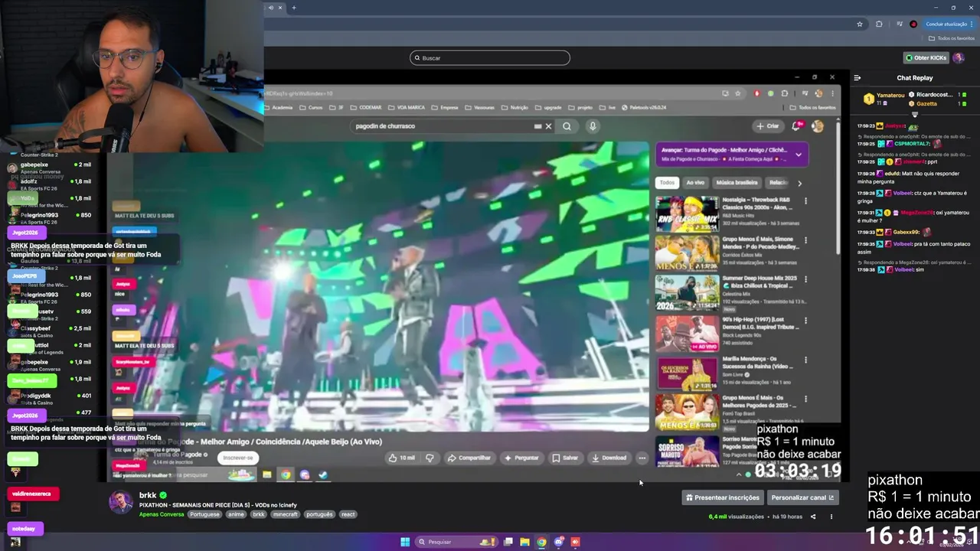Screen dimensions: 980x551
Task: Click the Inscrever-se subscribe button
Action: coord(237,458)
